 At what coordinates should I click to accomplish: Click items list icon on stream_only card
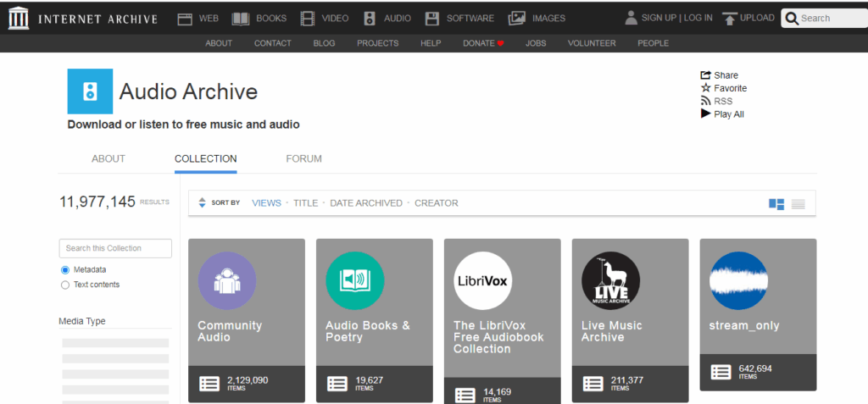pyautogui.click(x=721, y=372)
